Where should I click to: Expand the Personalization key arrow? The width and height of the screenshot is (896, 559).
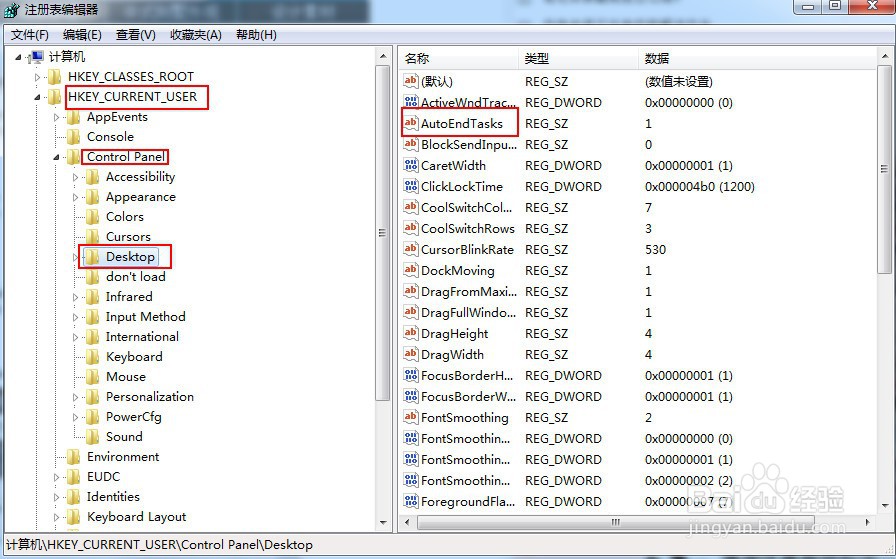coord(75,397)
